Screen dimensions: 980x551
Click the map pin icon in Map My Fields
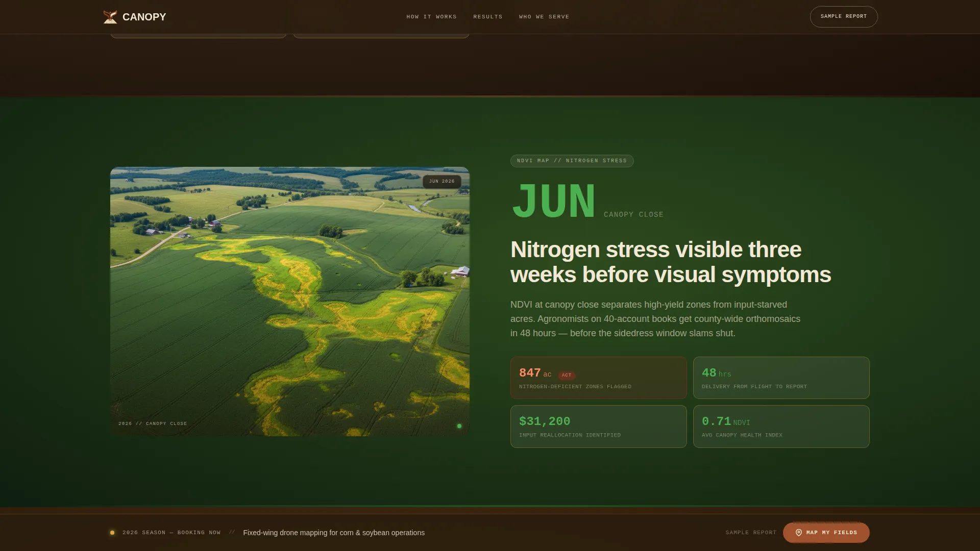(799, 532)
